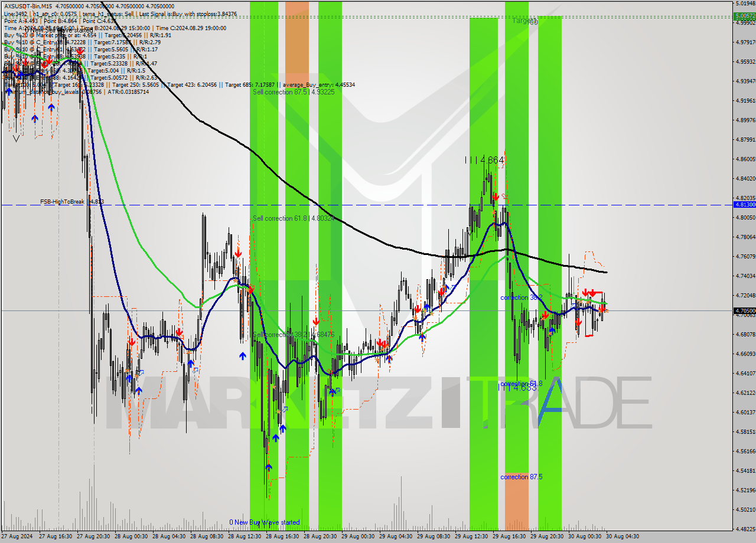Click the 'Target' label at chart top
Viewport: 756px width, 543px height.
click(524, 21)
